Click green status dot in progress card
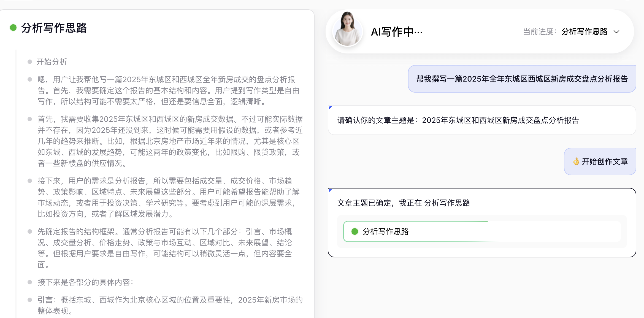644x318 pixels. coord(355,231)
